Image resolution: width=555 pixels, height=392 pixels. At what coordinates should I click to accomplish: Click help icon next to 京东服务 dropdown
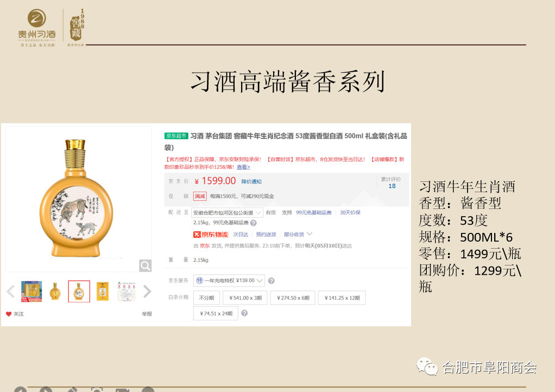pos(271,281)
